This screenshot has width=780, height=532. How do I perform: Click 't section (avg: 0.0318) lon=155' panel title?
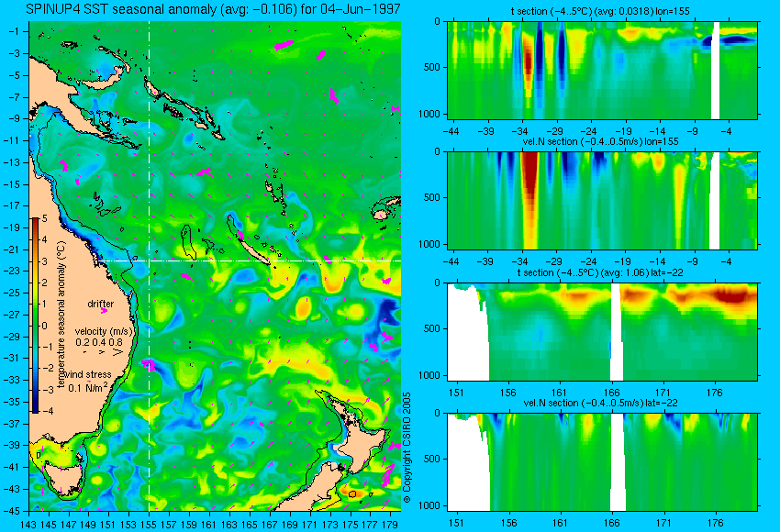600,11
